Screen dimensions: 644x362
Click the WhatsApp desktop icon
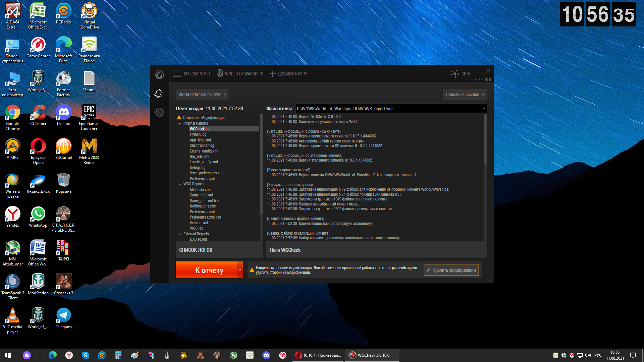38,217
